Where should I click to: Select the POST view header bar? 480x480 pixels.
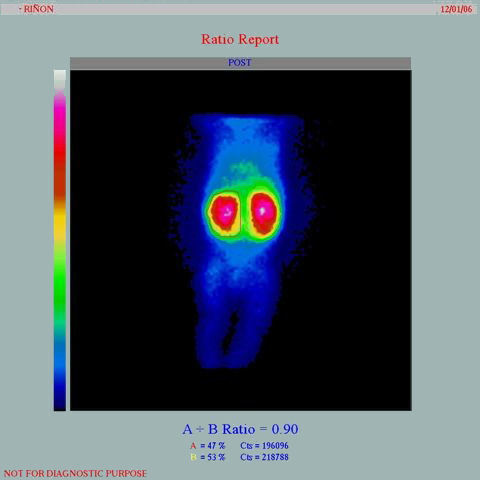[x=240, y=63]
